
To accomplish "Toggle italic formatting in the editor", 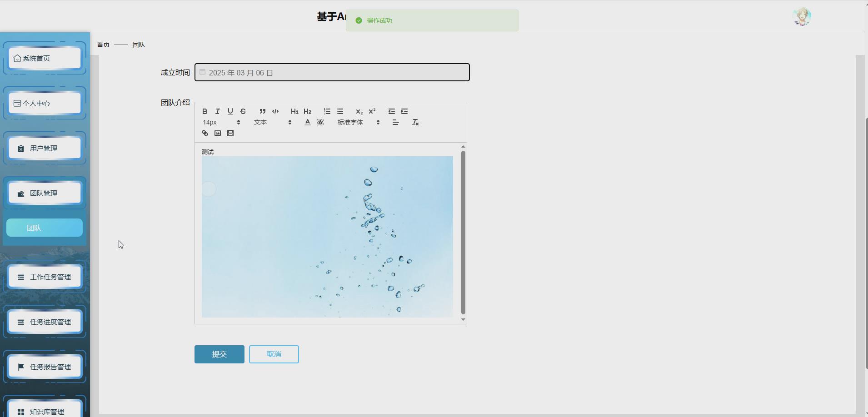I will (218, 111).
